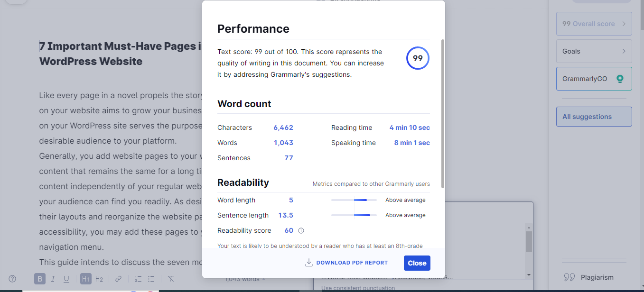The image size is (644, 292).
Task: Click the suggestion card scroll down arrow
Action: point(529,275)
